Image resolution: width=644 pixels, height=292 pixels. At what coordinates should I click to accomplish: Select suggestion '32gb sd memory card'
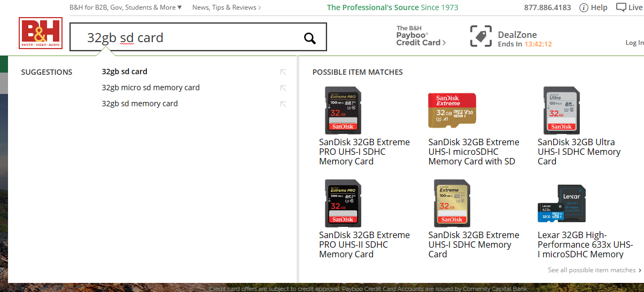click(140, 104)
